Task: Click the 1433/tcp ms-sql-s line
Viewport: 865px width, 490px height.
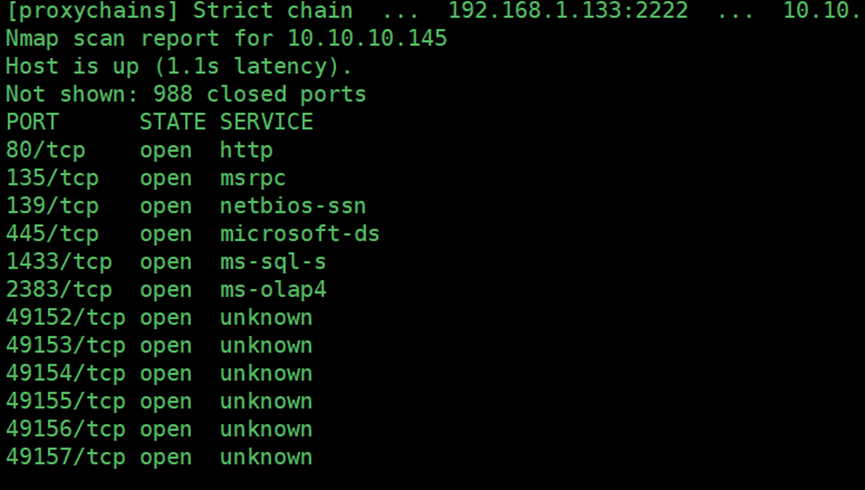Action: click(166, 262)
